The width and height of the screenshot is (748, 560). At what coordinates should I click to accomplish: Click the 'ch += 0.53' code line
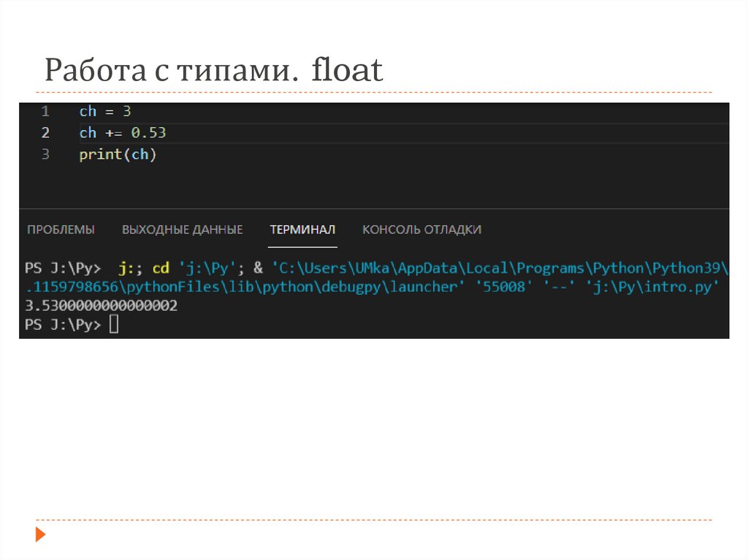(x=122, y=133)
